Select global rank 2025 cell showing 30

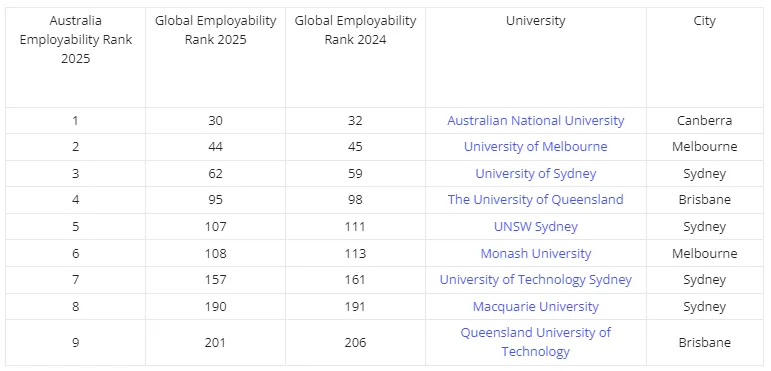pyautogui.click(x=215, y=120)
